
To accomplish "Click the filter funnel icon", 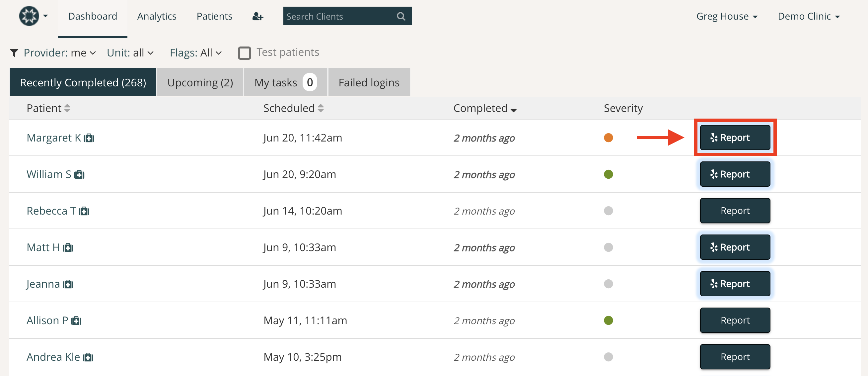I will tap(14, 52).
